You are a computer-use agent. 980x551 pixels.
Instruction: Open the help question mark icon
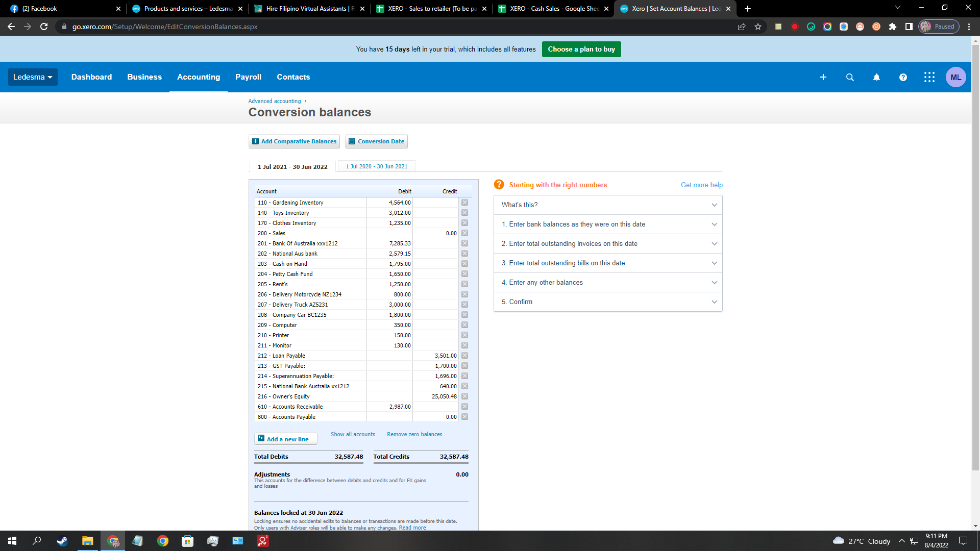(903, 77)
